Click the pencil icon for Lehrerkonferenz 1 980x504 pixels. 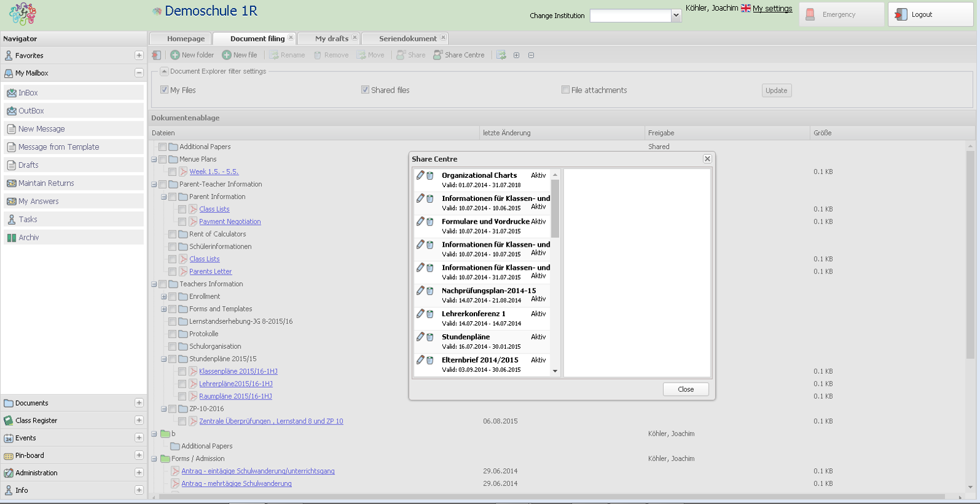tap(420, 314)
